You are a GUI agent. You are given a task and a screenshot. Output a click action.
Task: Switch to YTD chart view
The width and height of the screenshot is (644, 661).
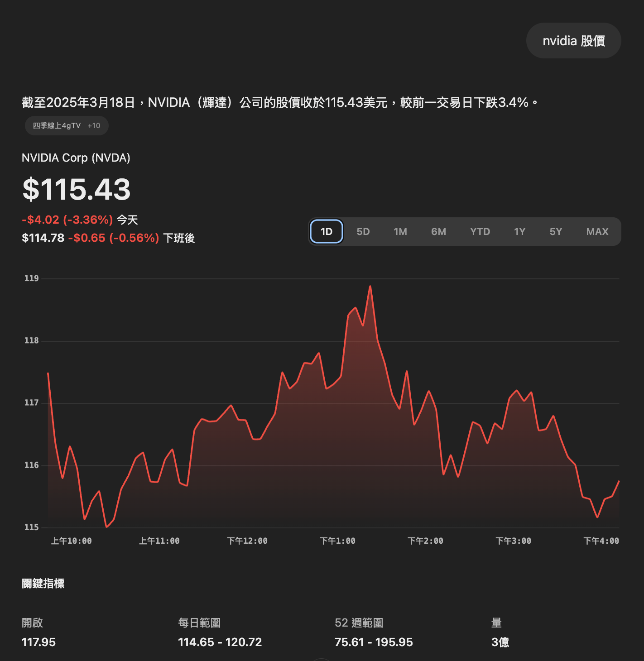coord(480,231)
